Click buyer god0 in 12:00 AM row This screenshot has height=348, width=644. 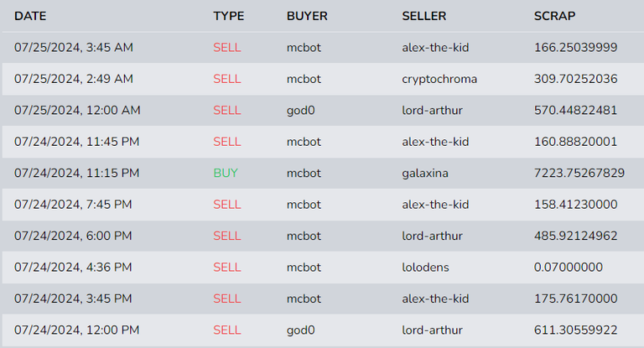coord(300,110)
